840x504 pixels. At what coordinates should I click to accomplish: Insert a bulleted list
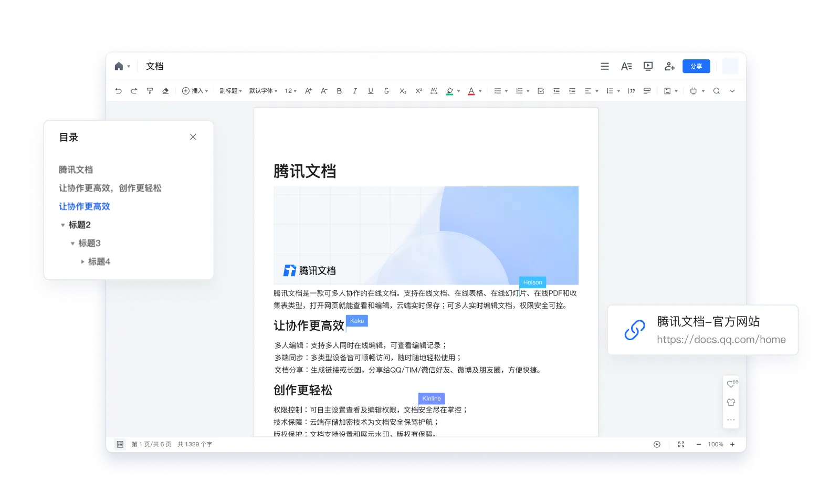(x=497, y=91)
